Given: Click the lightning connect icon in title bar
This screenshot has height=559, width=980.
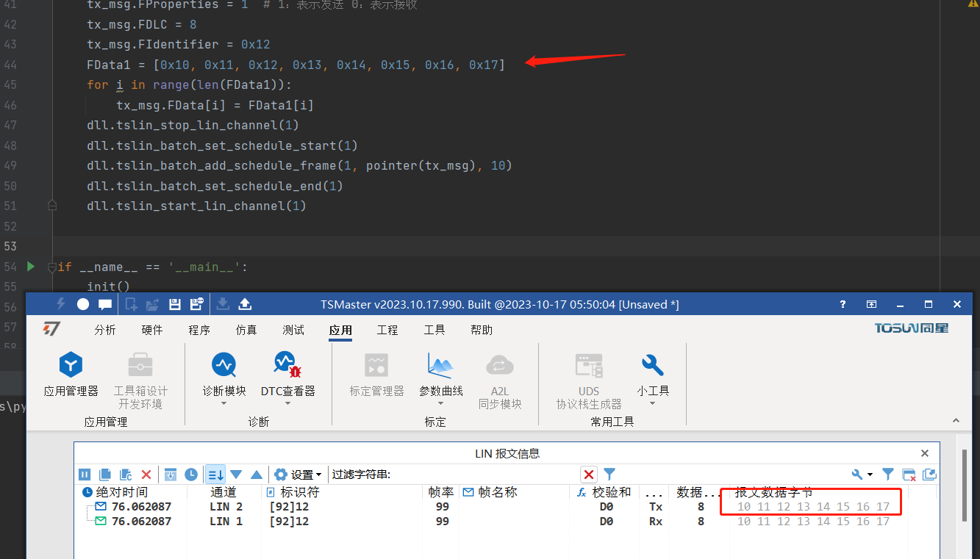Looking at the screenshot, I should coord(61,304).
